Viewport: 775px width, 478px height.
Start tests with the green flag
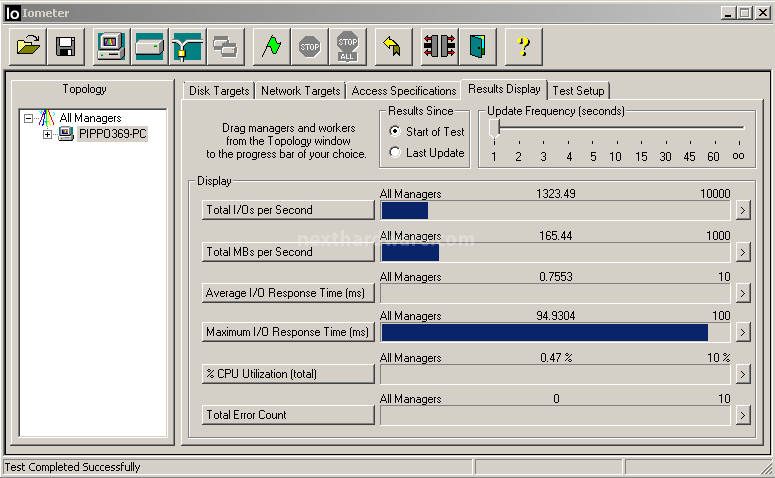272,46
